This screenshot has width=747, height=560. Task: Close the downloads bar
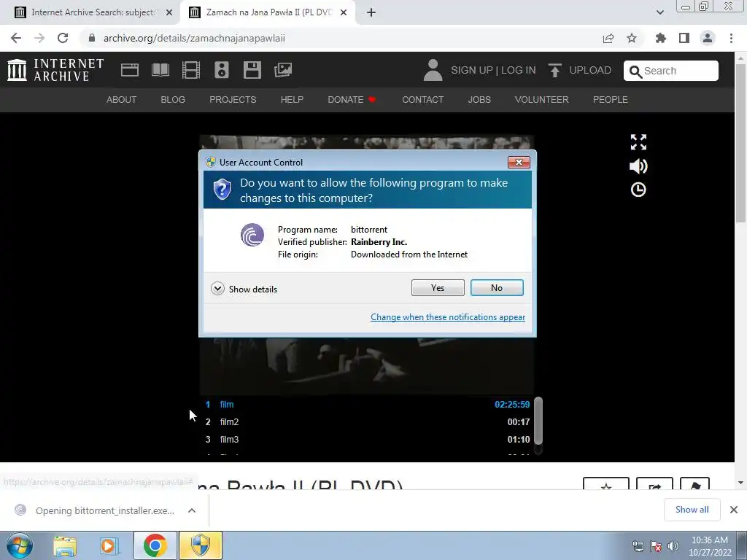734,510
